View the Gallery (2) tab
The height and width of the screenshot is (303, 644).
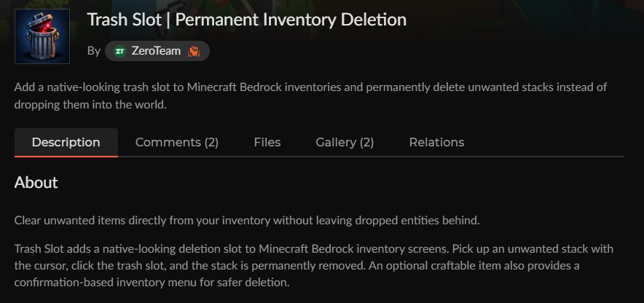coord(345,143)
